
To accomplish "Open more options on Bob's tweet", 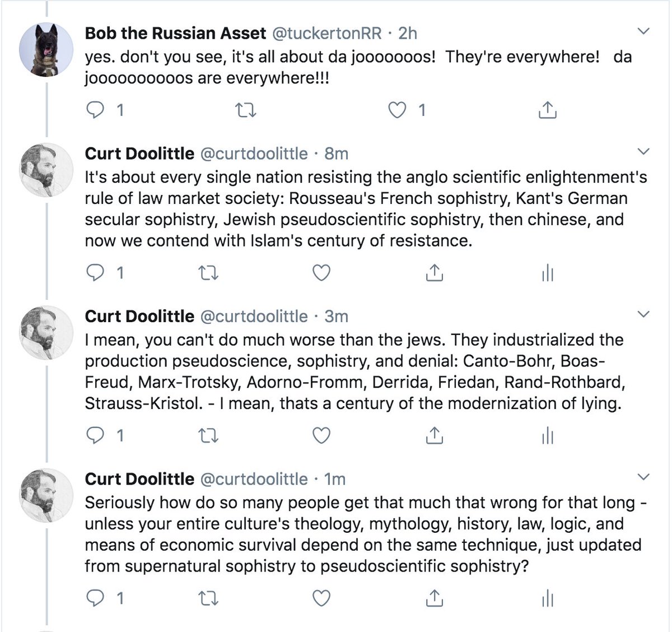I will click(644, 31).
